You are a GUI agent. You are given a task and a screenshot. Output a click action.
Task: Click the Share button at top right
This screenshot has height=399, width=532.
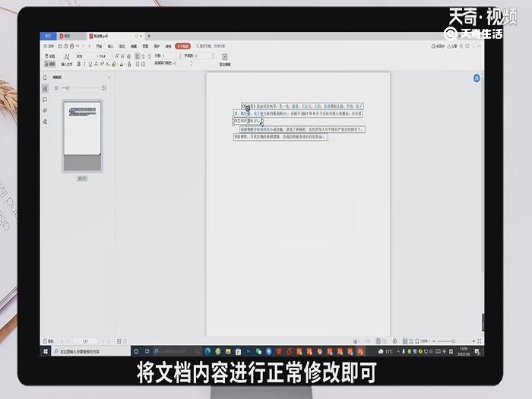click(x=452, y=46)
